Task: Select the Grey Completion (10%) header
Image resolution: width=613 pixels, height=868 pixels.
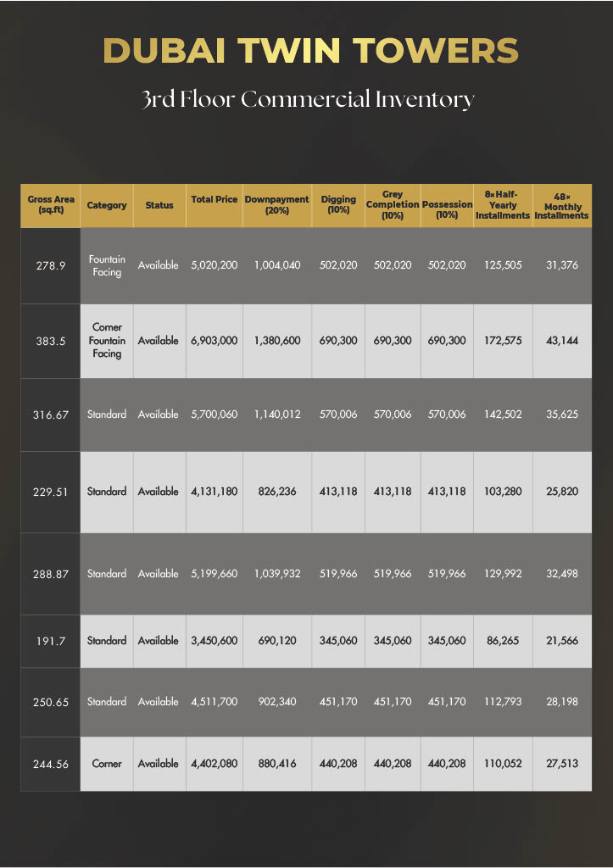Action: click(393, 205)
